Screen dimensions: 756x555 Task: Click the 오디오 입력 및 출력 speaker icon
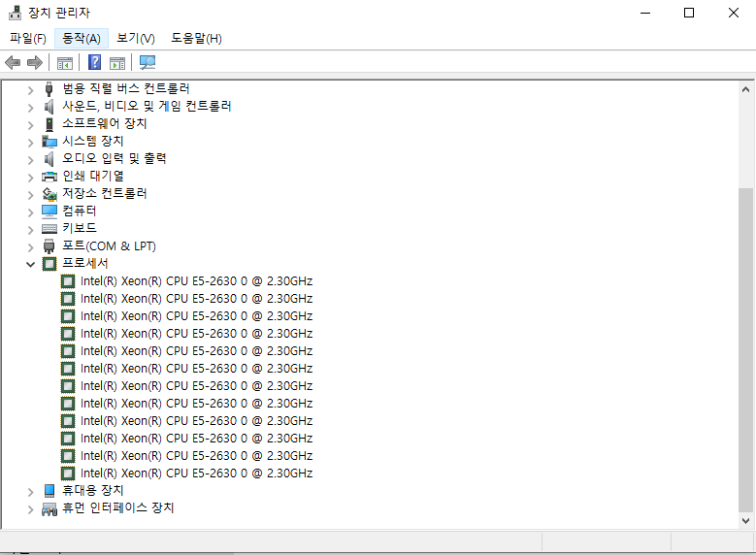[x=49, y=158]
